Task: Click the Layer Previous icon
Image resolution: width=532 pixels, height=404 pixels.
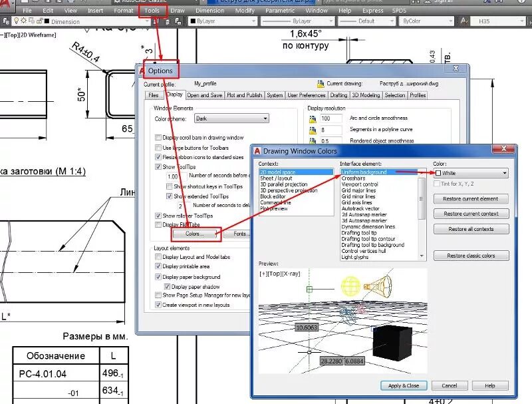Action: click(168, 21)
